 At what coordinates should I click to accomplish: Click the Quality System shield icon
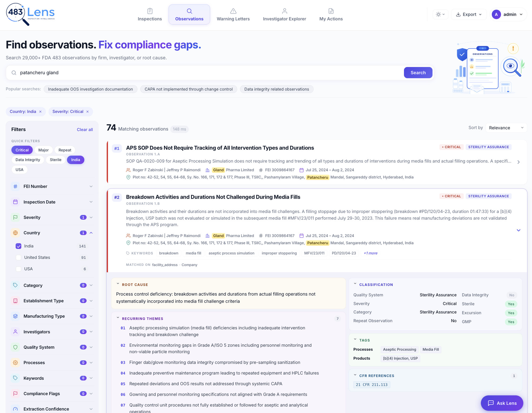(x=15, y=347)
